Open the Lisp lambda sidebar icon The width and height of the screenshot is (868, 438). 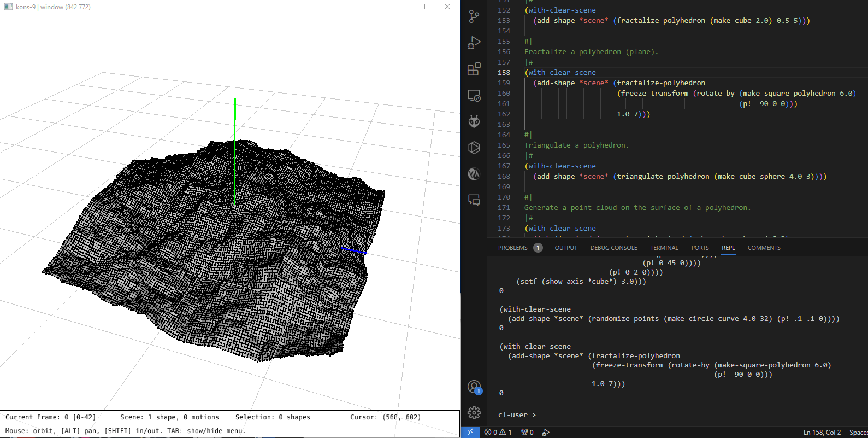[x=474, y=174]
